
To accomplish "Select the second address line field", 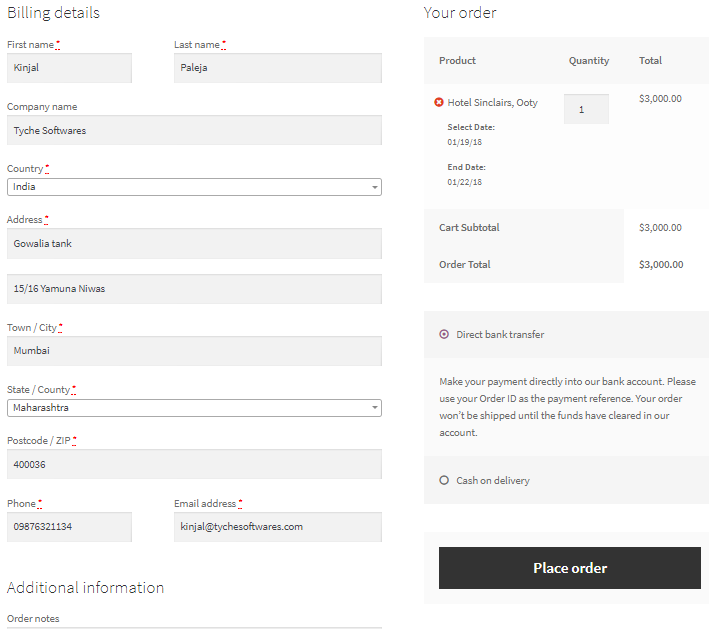I will [x=194, y=289].
